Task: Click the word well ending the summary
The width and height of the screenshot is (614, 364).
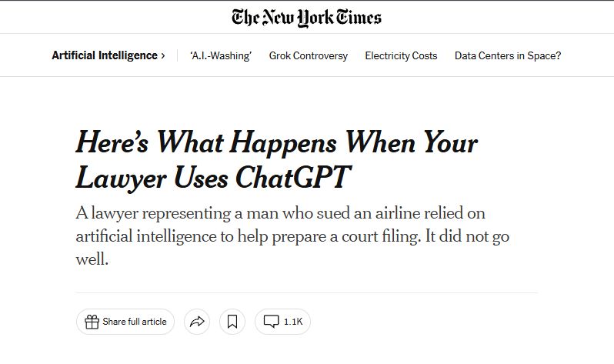Action: pos(92,260)
